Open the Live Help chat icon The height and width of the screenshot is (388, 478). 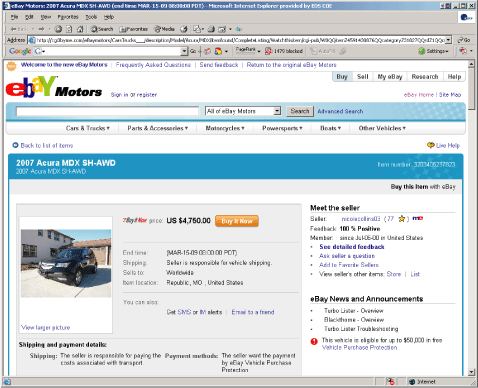pos(431,145)
